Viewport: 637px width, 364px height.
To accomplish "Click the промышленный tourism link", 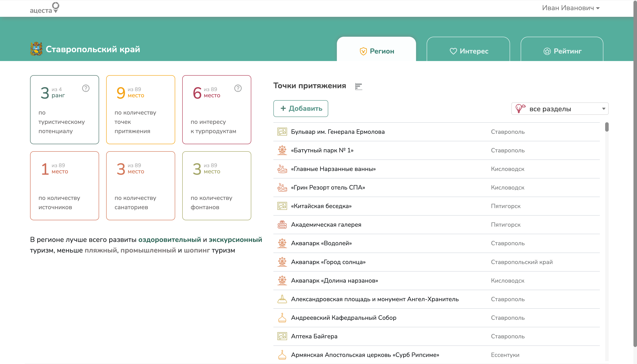I will point(148,250).
